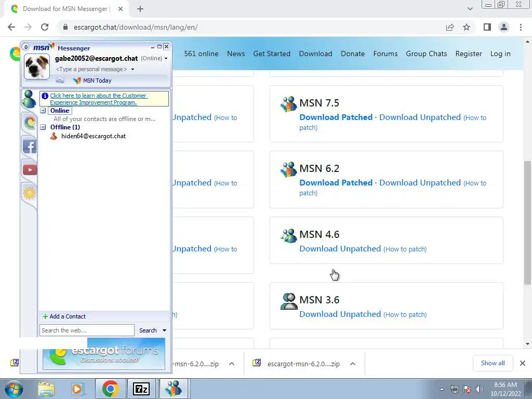Download Unpatched MSN 6.2
This screenshot has width=532, height=399.
point(420,183)
